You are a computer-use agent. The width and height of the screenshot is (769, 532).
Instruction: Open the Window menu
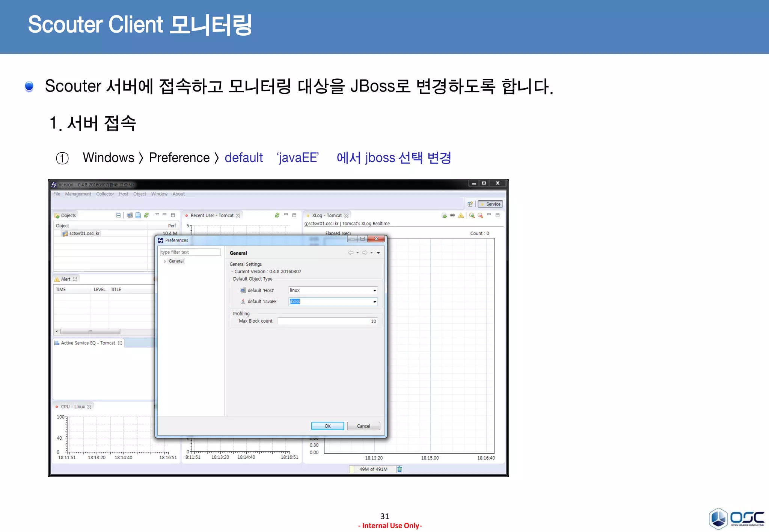point(159,194)
